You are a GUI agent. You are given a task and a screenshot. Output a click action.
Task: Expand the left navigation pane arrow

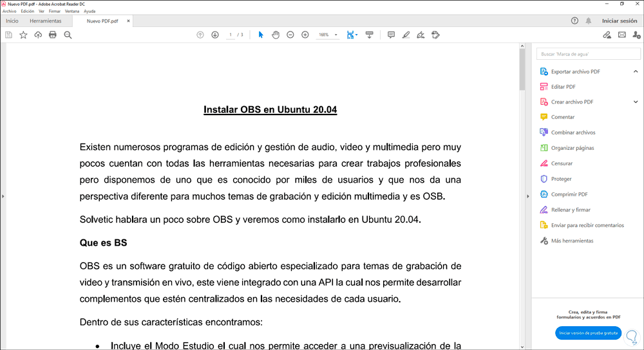(x=3, y=196)
